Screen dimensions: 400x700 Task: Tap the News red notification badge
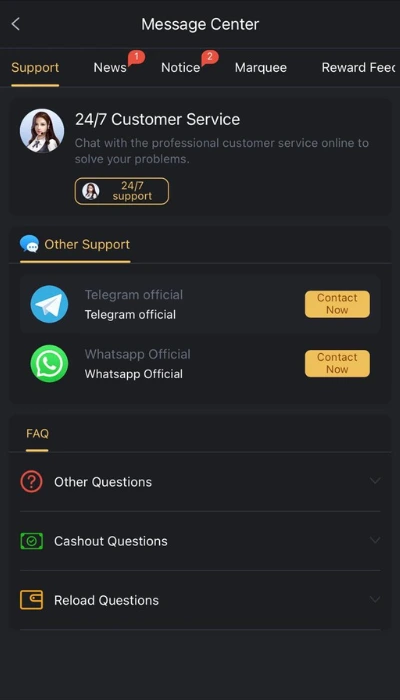(x=137, y=58)
